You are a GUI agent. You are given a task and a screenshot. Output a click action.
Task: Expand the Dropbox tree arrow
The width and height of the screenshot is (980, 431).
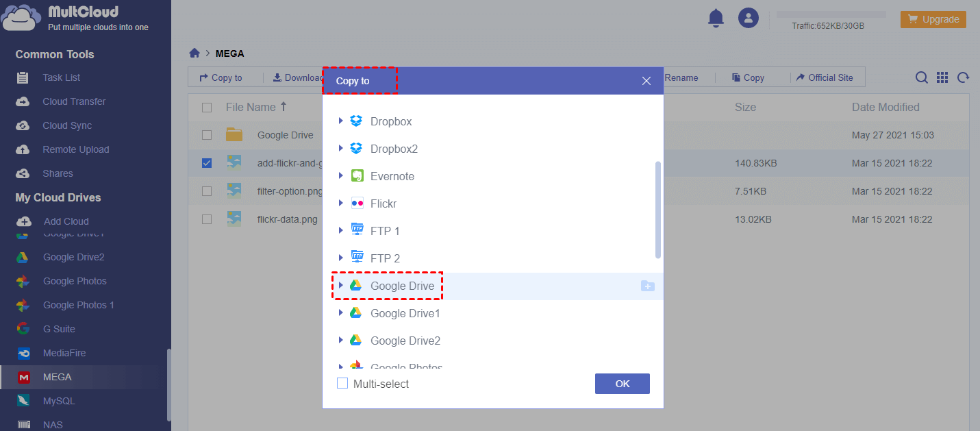[341, 121]
